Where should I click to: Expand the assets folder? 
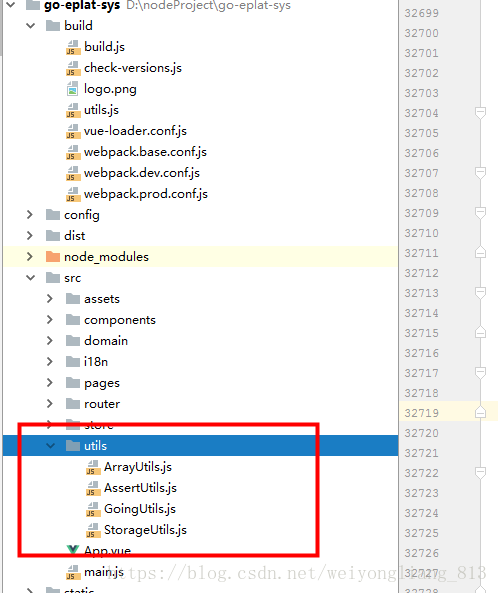(x=50, y=299)
